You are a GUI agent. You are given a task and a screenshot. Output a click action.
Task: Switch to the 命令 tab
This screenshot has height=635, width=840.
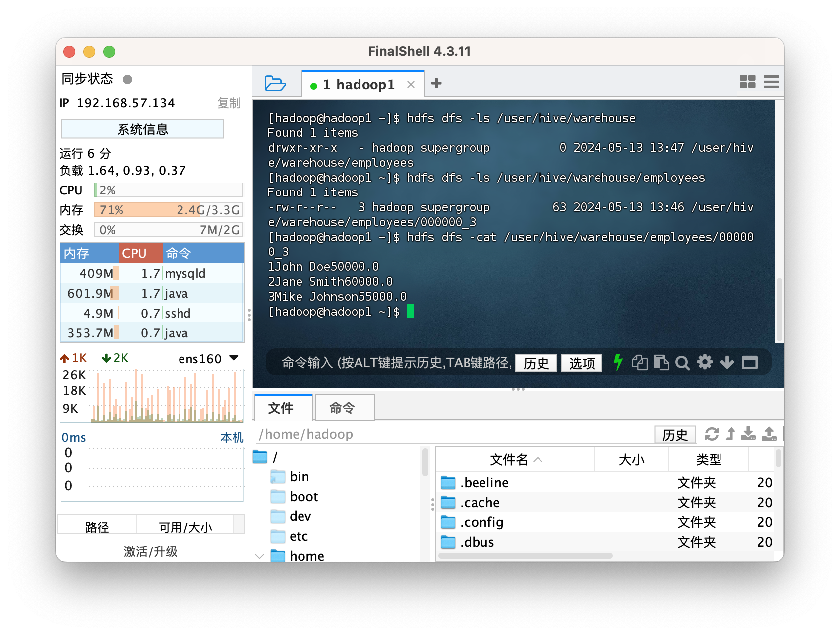pyautogui.click(x=344, y=408)
